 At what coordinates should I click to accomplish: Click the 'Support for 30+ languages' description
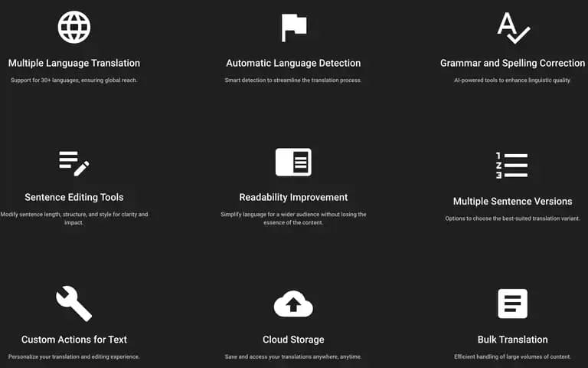(x=73, y=80)
